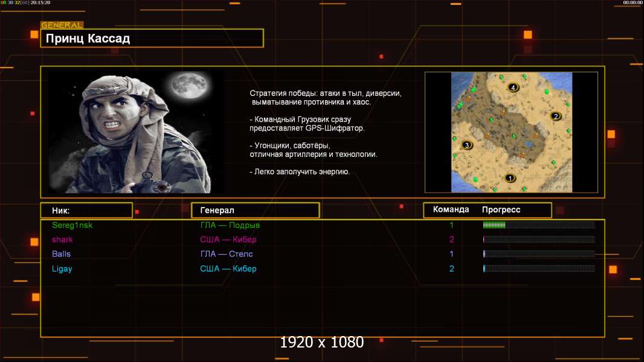
Task: Click Ligay's США — Кибер general entry
Action: coord(228,268)
